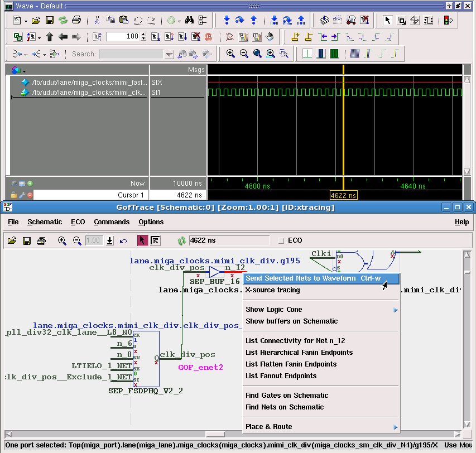Click the GofTrace horizontal scrollbar thumb

tap(215, 435)
